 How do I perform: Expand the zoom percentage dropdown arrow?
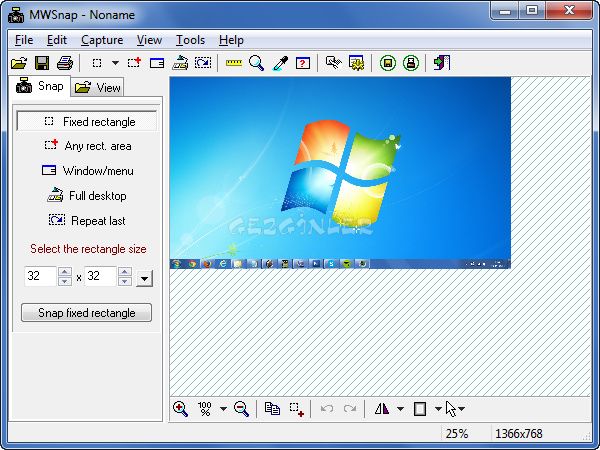pos(223,409)
